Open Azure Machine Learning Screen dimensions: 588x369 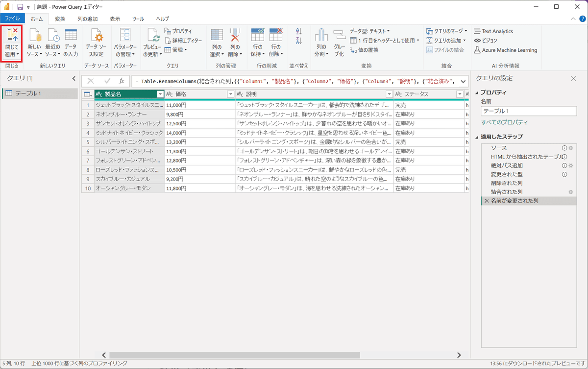click(x=505, y=50)
